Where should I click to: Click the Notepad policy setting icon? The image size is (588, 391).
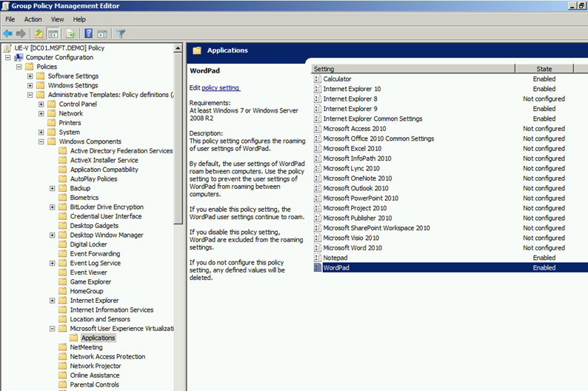[x=318, y=258]
